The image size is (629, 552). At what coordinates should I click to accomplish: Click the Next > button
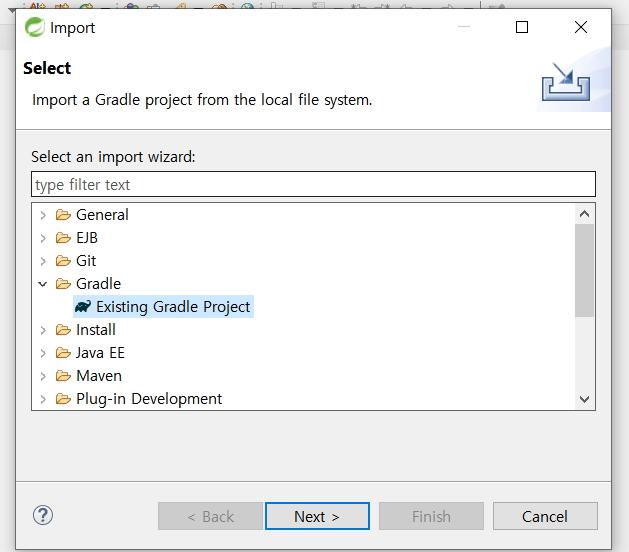317,516
